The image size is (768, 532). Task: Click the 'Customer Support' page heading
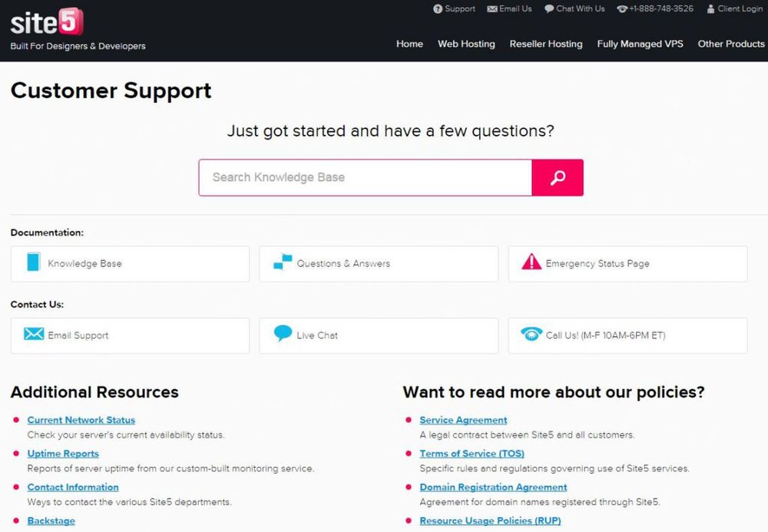tap(111, 91)
